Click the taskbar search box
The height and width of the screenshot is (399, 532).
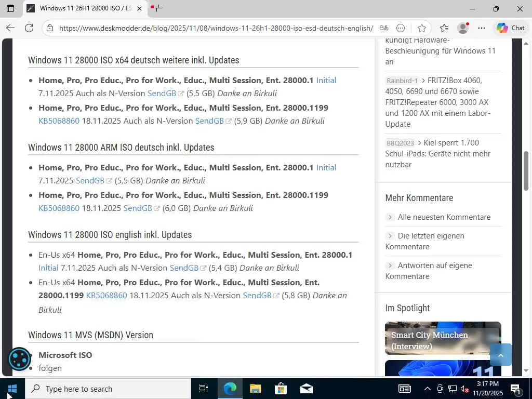click(x=108, y=389)
